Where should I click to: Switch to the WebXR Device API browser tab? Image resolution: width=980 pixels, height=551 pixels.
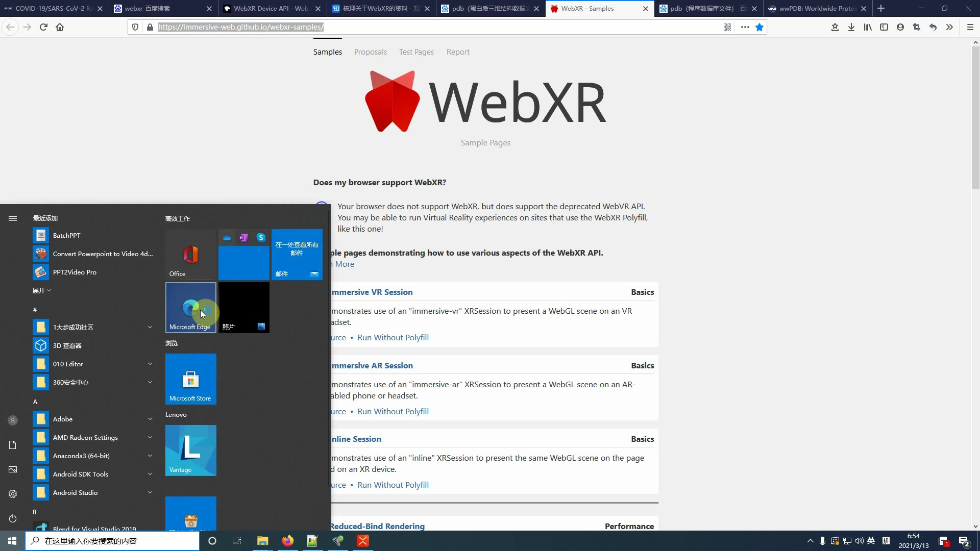pyautogui.click(x=271, y=9)
